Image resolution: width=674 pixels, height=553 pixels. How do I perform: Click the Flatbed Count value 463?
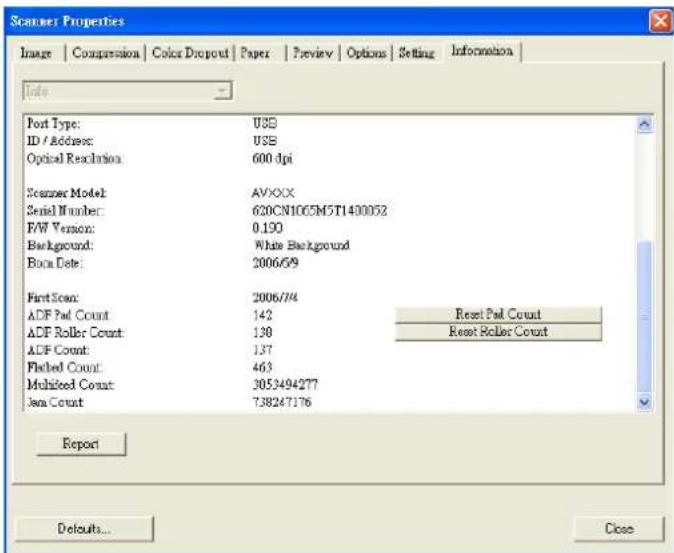263,367
